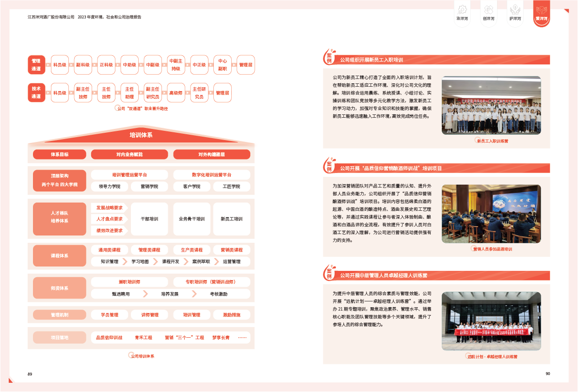Select the 对内业务赋能 header
The image size is (578, 392).
(x=129, y=155)
